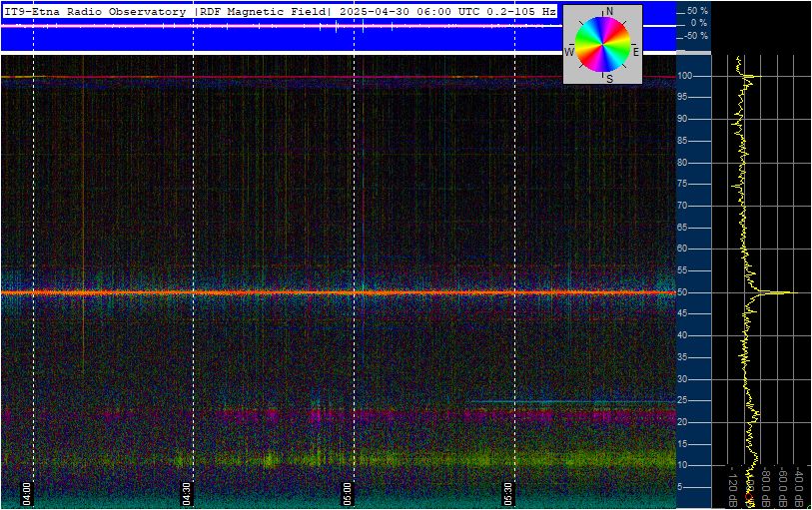Click the 'IT9-Etna Radio Observatory' title text

point(95,12)
